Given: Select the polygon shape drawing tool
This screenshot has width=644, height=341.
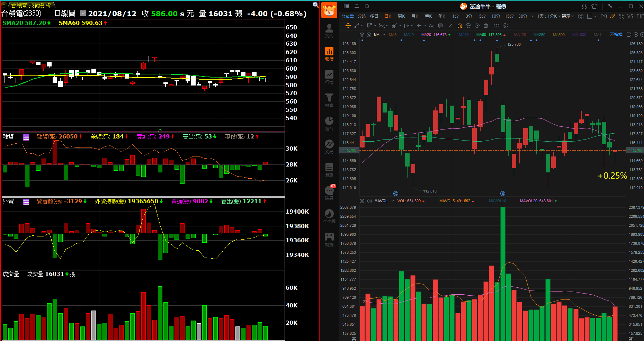Looking at the screenshot, I should [369, 26].
